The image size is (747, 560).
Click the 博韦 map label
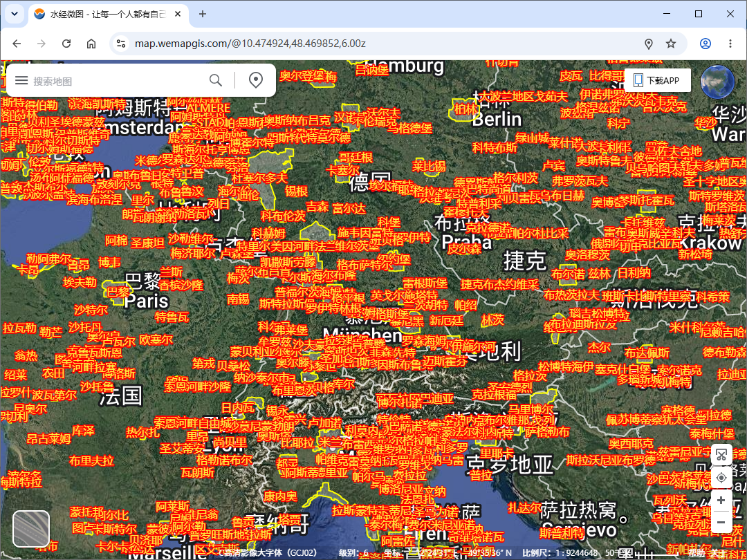click(x=110, y=262)
